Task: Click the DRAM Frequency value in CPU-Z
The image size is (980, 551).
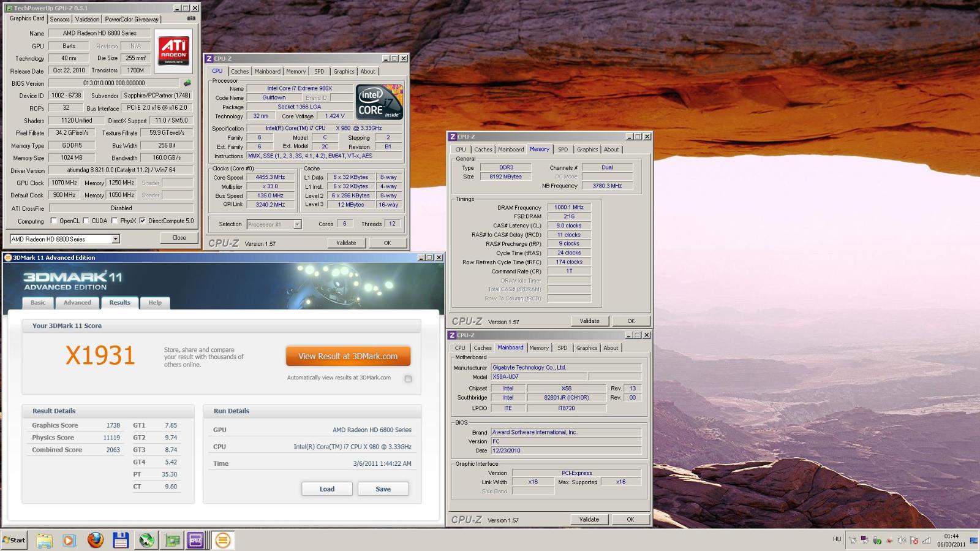Action: click(569, 207)
